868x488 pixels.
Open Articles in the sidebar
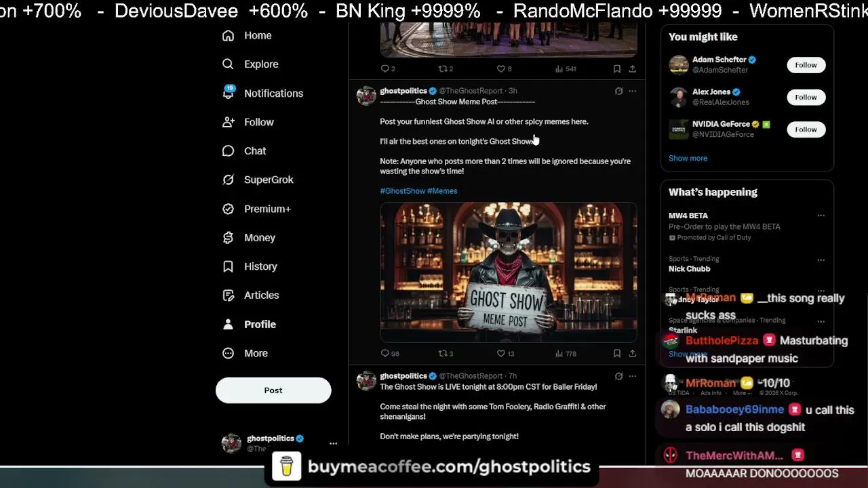(250, 295)
